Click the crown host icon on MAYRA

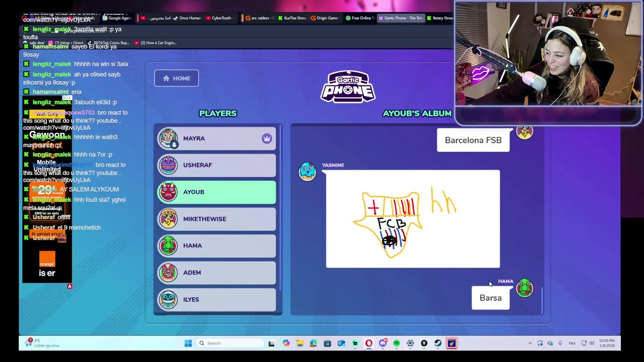(x=266, y=138)
